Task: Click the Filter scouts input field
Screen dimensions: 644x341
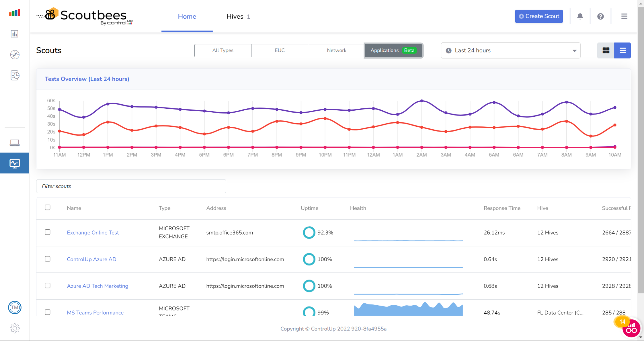Action: [131, 186]
